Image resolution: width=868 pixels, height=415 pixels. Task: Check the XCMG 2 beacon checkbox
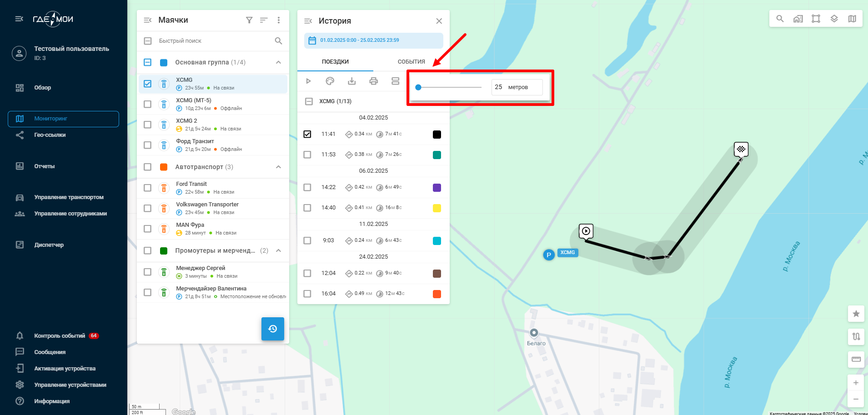pos(147,125)
